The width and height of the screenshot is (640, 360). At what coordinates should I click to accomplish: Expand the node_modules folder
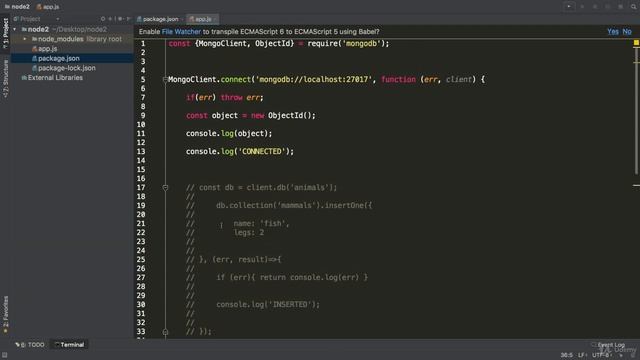(25, 39)
